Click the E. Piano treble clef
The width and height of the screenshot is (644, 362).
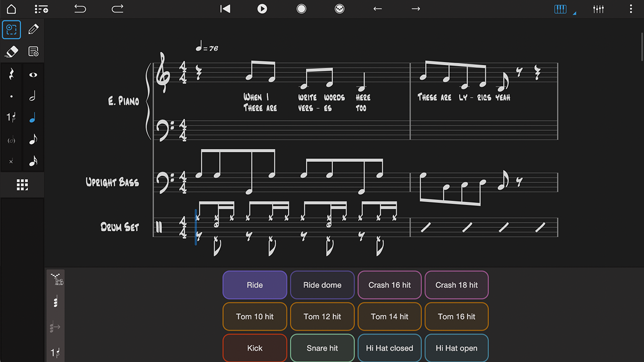(x=163, y=73)
